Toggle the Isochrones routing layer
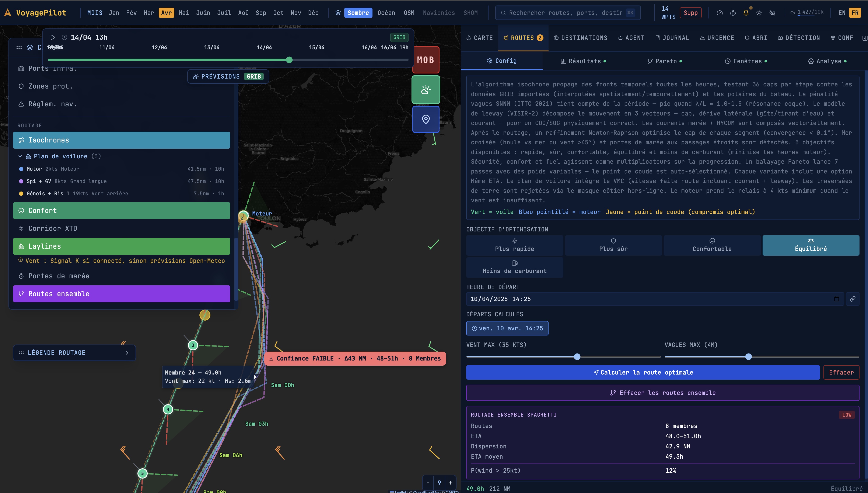The image size is (868, 493). [x=121, y=140]
